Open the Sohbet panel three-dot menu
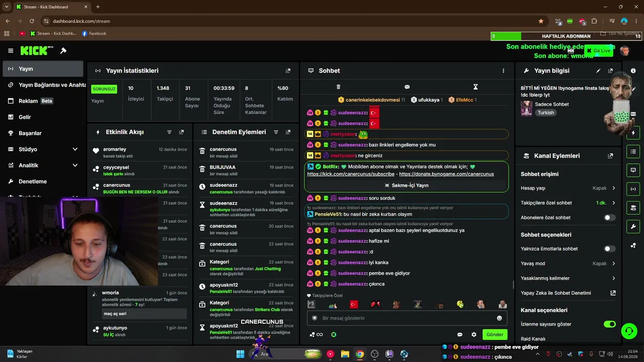Viewport: 644px width, 362px height. coord(503,71)
